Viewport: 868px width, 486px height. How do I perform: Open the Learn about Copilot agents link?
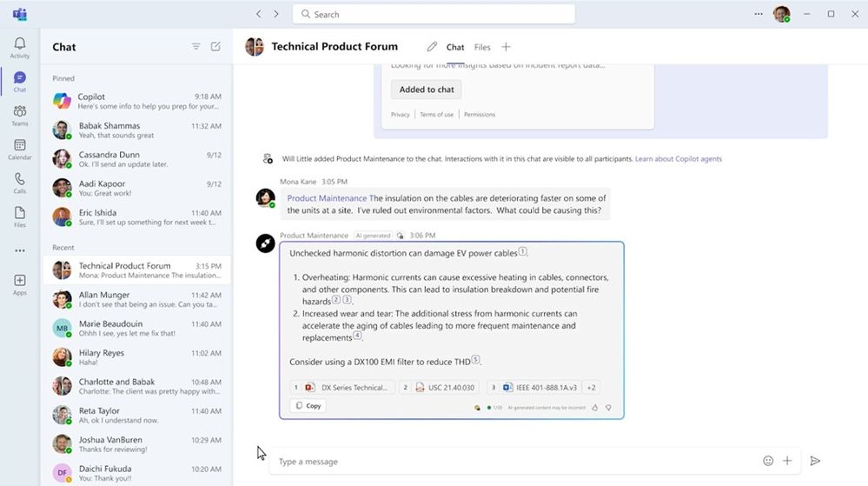[678, 158]
